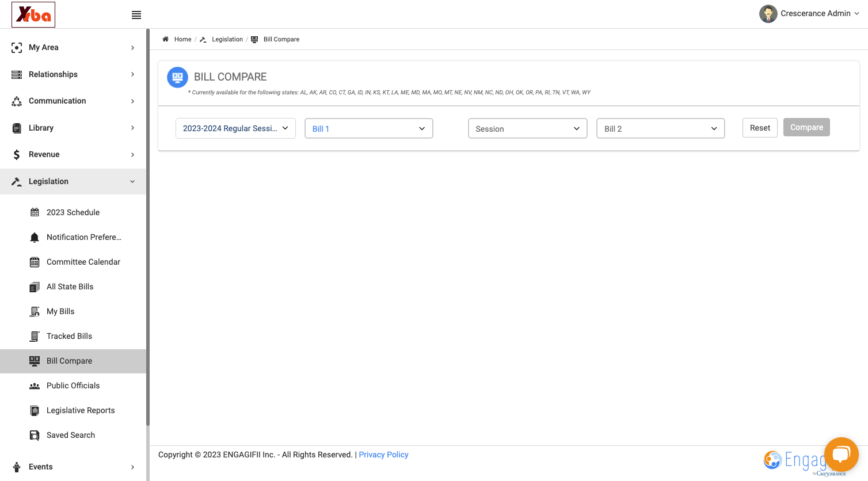868x481 pixels.
Task: Open the Bill 1 dropdown
Action: click(368, 128)
